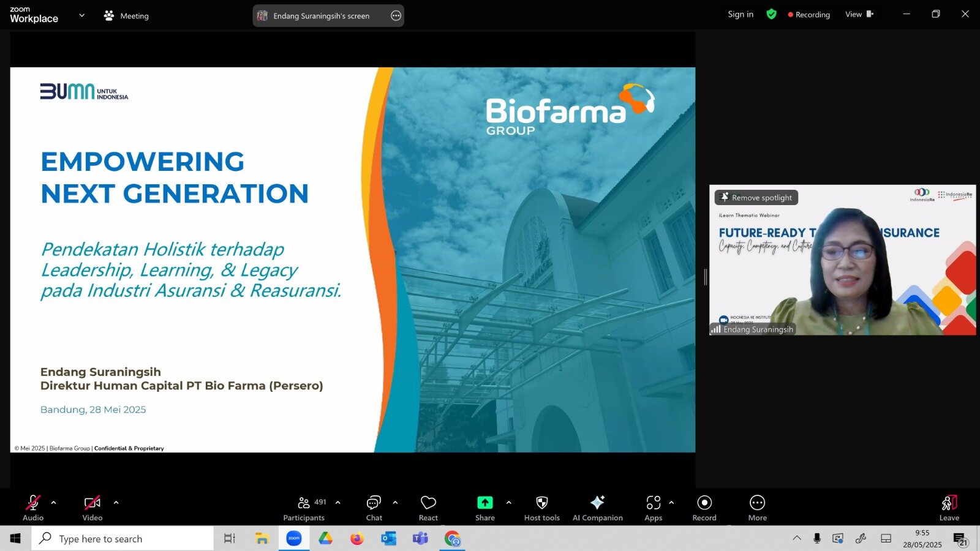Image resolution: width=980 pixels, height=551 pixels.
Task: Open the Zoom Workplace dropdown arrow
Action: click(x=82, y=15)
